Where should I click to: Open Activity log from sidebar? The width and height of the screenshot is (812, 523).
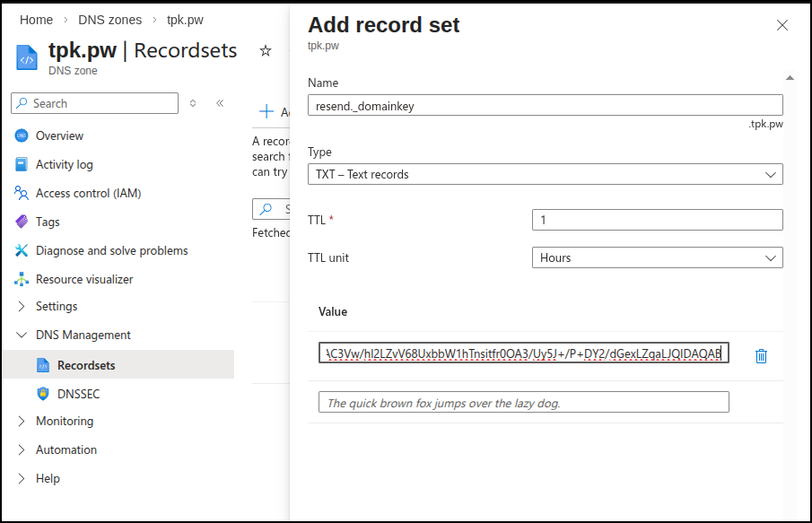click(x=64, y=165)
